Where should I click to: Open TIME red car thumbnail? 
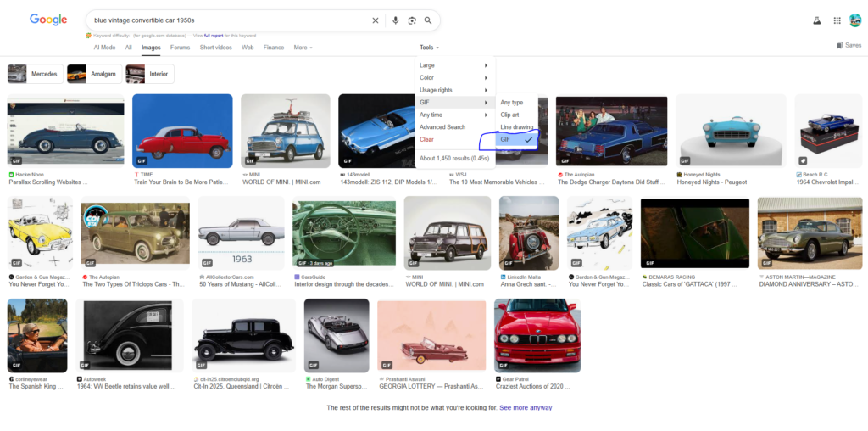click(183, 131)
